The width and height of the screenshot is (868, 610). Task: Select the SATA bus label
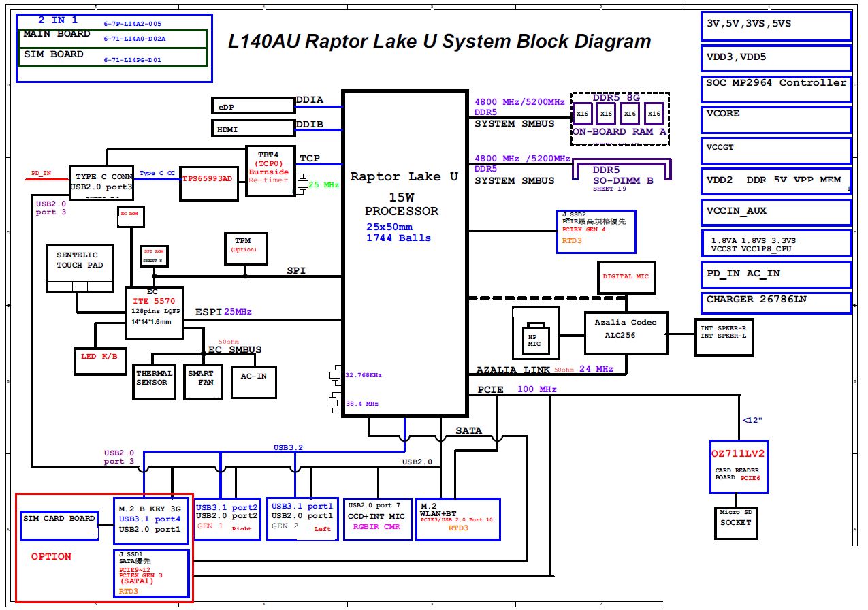(468, 430)
